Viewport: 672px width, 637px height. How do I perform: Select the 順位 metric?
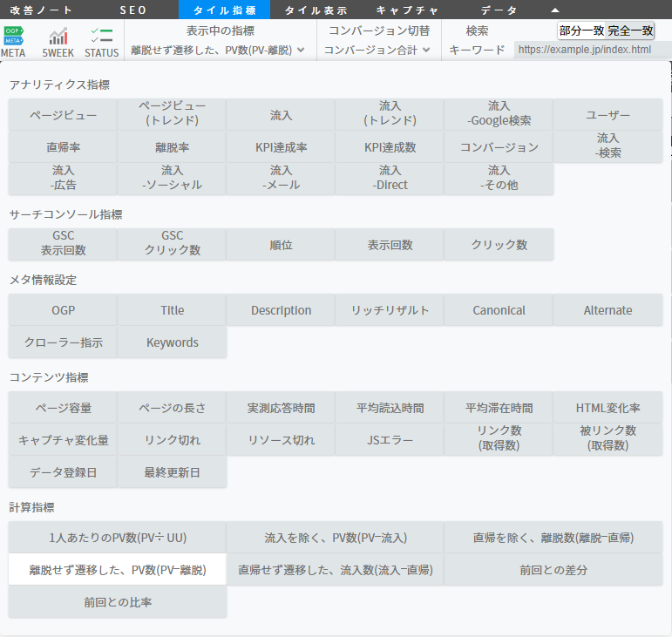click(281, 244)
